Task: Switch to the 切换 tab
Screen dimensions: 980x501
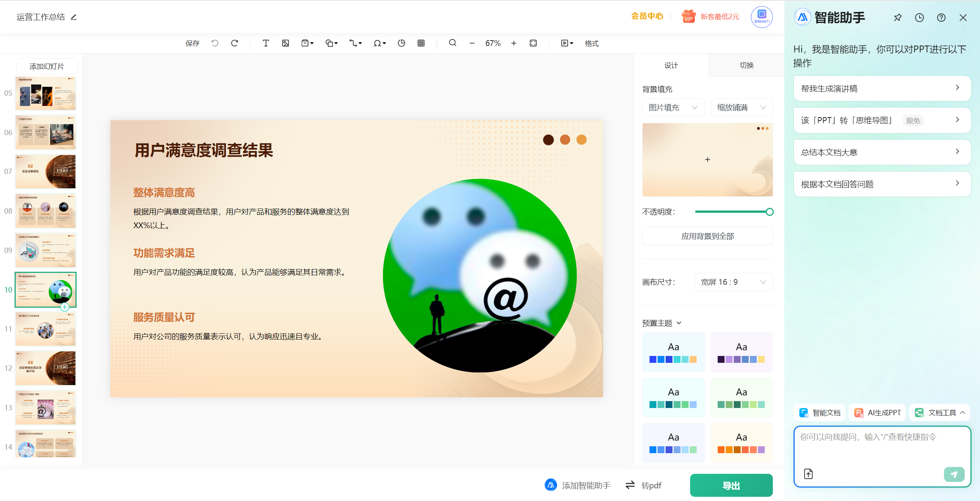Action: pos(746,65)
